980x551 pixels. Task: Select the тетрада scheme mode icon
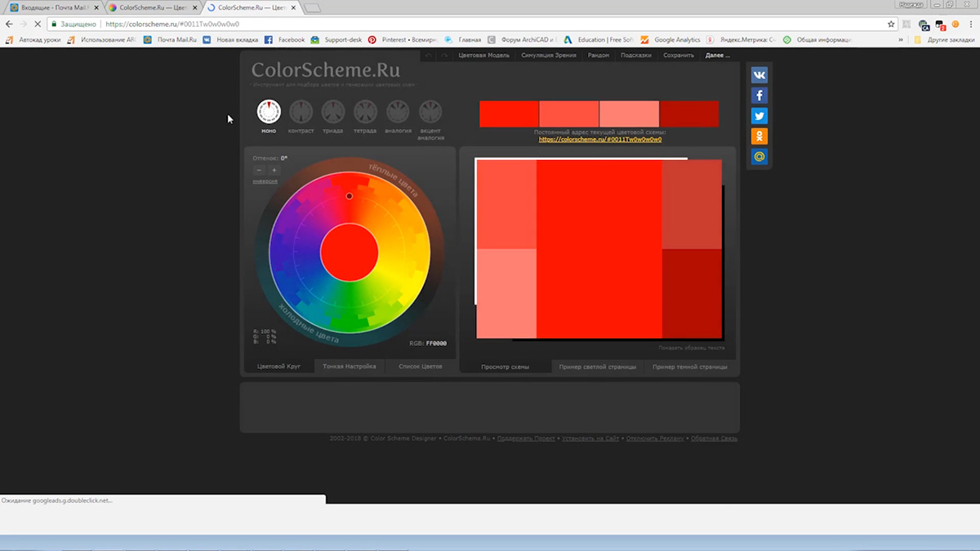[x=365, y=111]
